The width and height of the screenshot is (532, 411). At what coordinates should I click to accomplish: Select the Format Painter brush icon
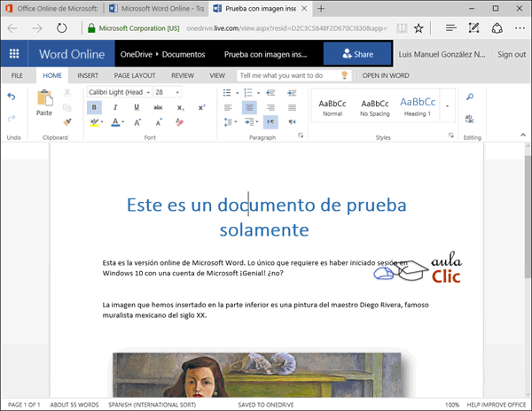click(67, 122)
